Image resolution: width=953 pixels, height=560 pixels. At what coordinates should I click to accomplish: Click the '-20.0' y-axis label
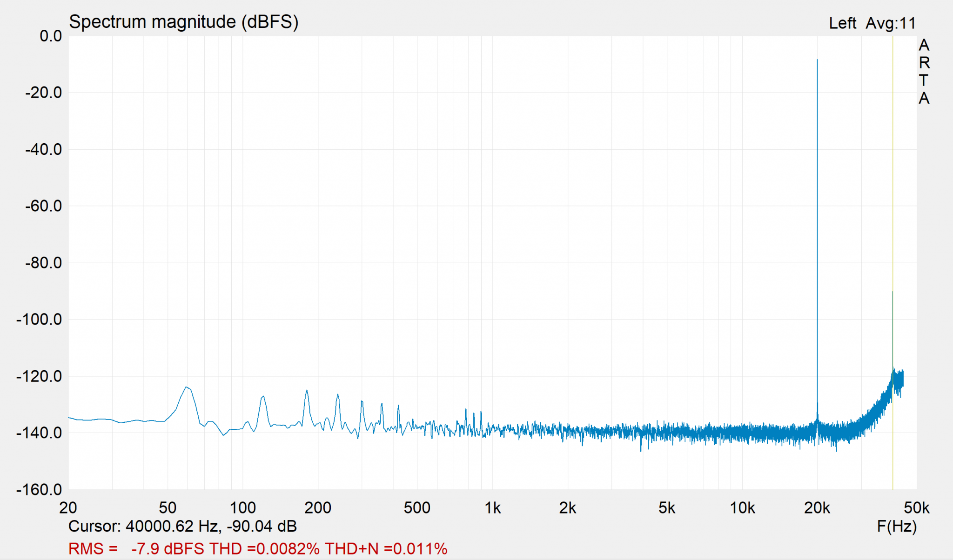(43, 93)
